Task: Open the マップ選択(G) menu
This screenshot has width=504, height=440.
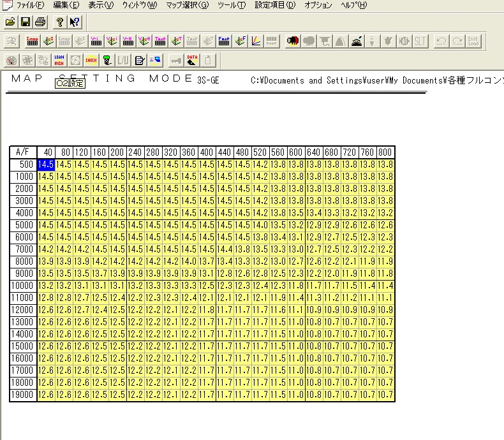Action: click(188, 5)
